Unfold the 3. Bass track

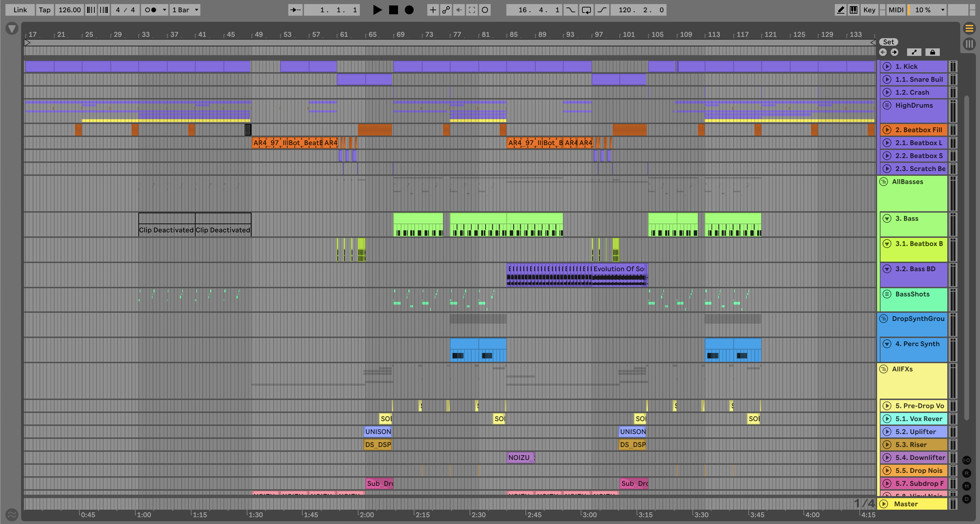[x=887, y=218]
